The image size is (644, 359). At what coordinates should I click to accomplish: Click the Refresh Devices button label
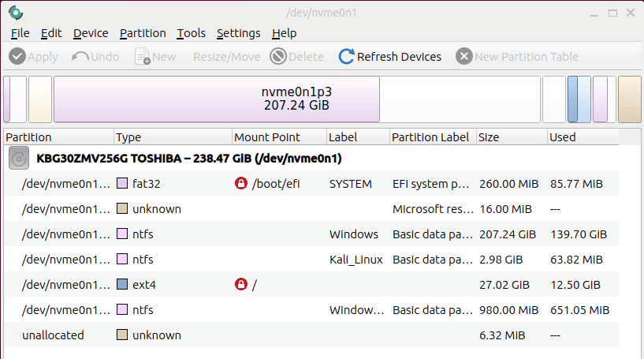click(x=399, y=56)
